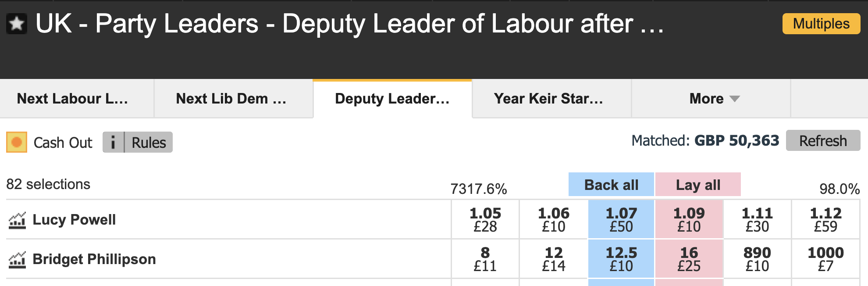Image resolution: width=868 pixels, height=286 pixels.
Task: Switch to Next Labour Leader tab
Action: tap(73, 99)
